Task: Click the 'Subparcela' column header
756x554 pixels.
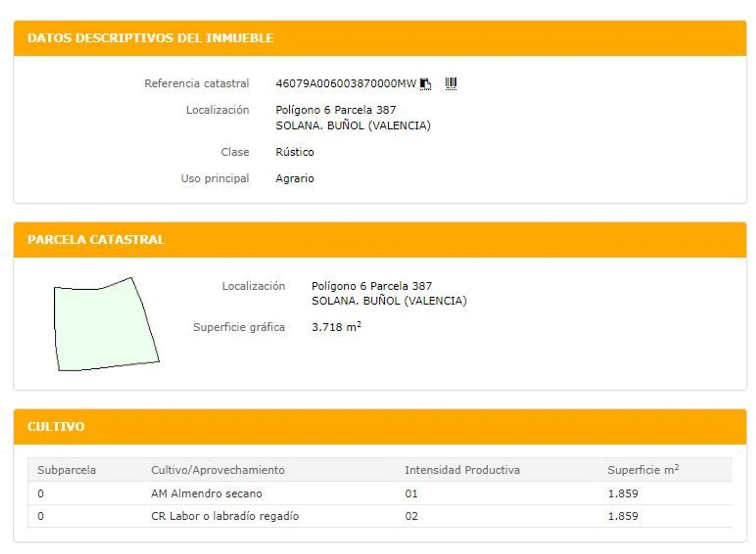Action: 67,470
